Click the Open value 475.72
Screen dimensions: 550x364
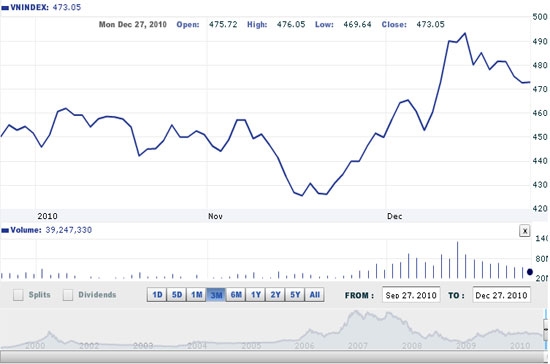[x=223, y=25]
